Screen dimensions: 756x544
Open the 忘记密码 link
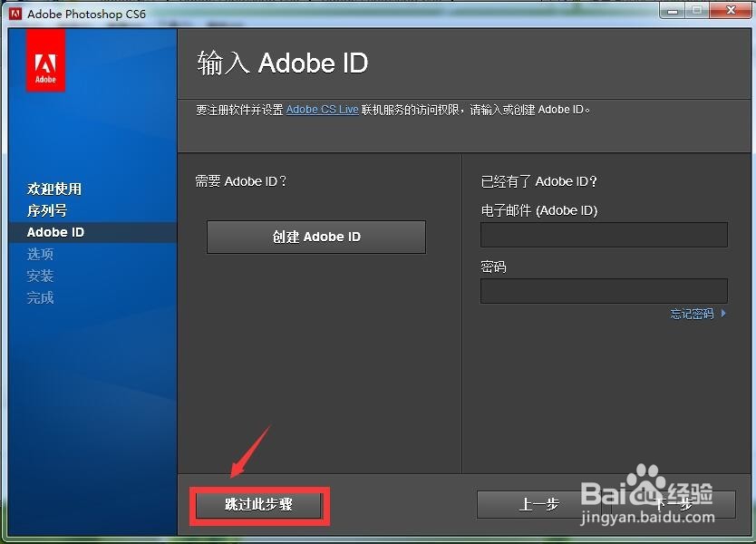(692, 314)
